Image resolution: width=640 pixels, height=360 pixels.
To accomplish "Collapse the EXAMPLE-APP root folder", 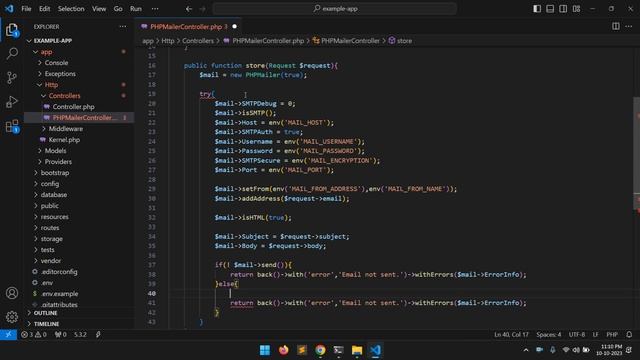I will pos(53,41).
